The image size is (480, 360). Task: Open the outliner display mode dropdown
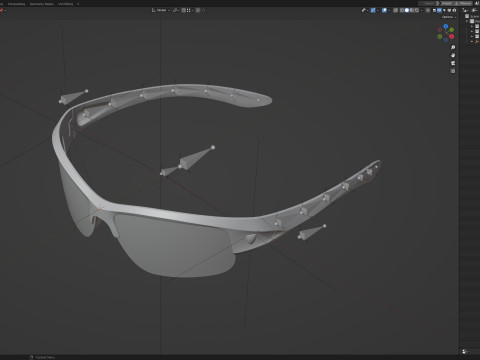(x=465, y=10)
